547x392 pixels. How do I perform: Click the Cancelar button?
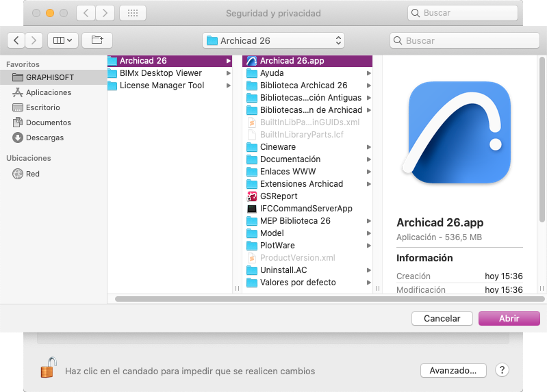[x=442, y=318]
